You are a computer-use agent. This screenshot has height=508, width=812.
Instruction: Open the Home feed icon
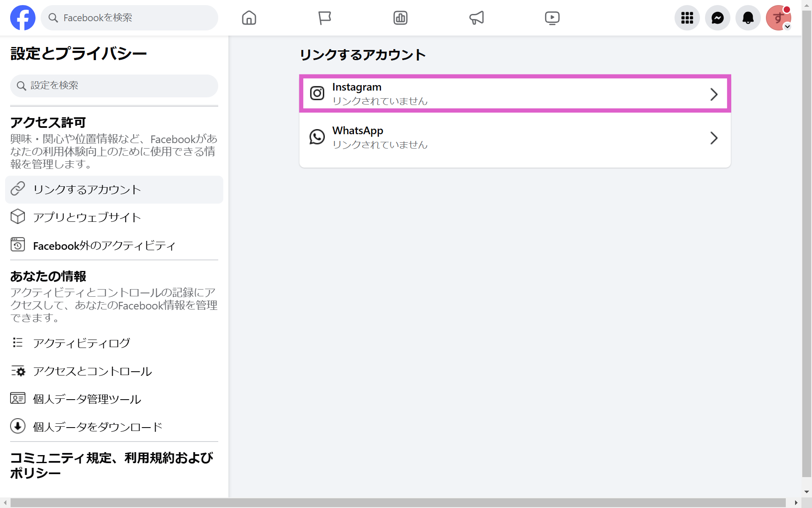pyautogui.click(x=249, y=18)
